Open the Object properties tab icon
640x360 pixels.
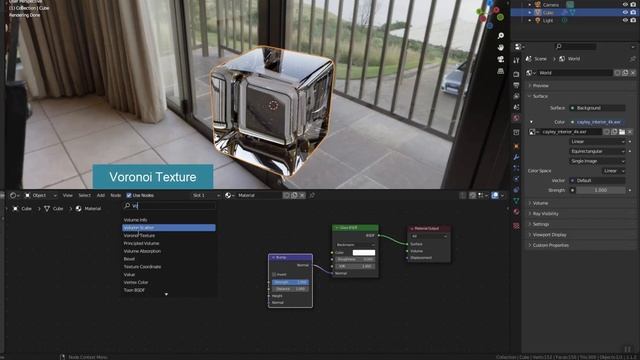pyautogui.click(x=516, y=146)
